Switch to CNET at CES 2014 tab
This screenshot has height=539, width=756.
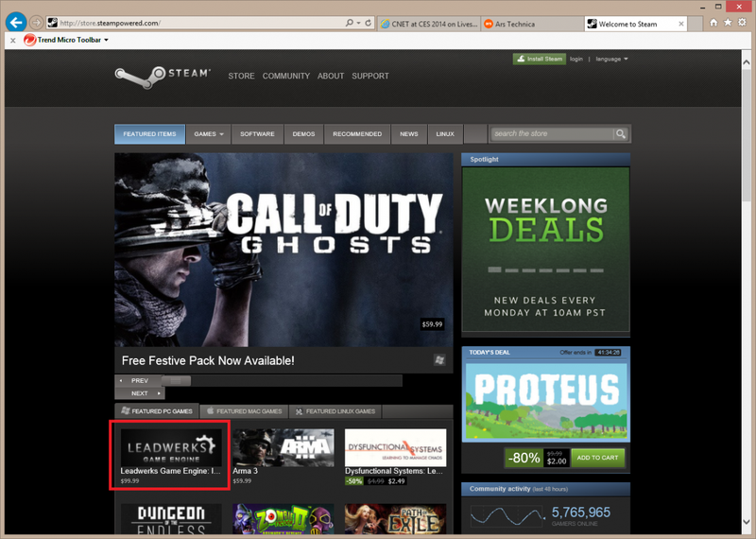point(429,24)
